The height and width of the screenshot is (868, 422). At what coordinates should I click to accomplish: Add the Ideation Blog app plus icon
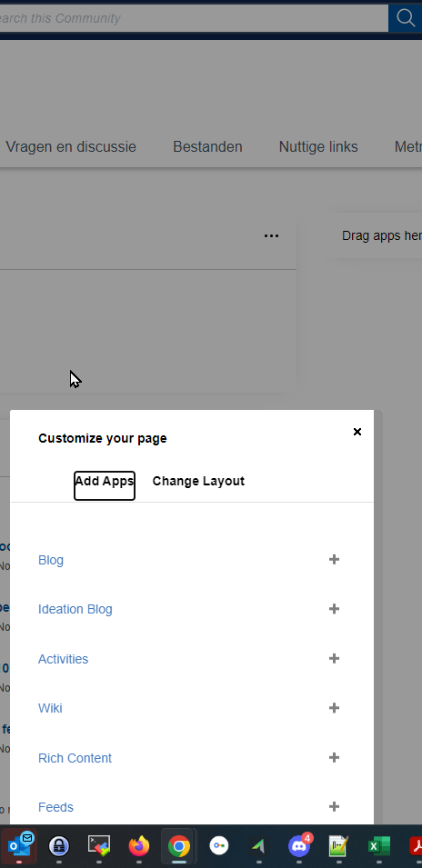pyautogui.click(x=334, y=609)
